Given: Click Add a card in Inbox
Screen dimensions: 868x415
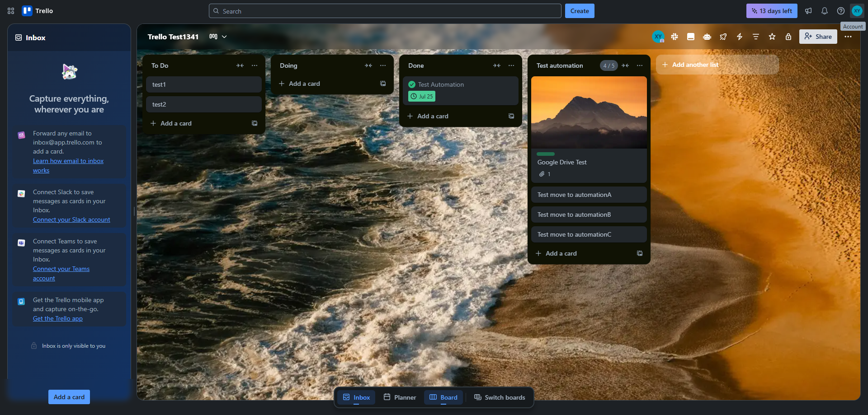Looking at the screenshot, I should click(x=69, y=397).
